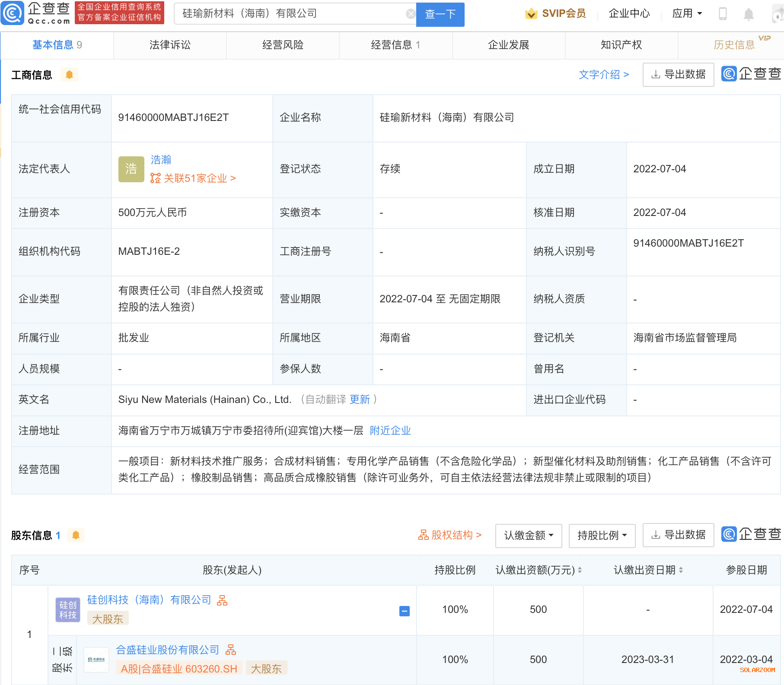
Task: Switch to the 知识产权 tab
Action: tap(621, 45)
